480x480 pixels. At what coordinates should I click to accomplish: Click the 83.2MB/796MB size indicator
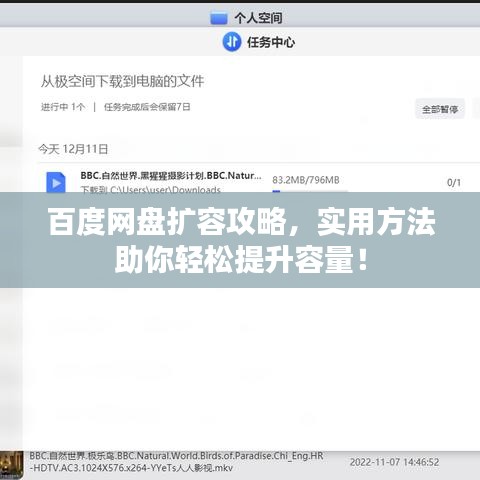coord(306,180)
